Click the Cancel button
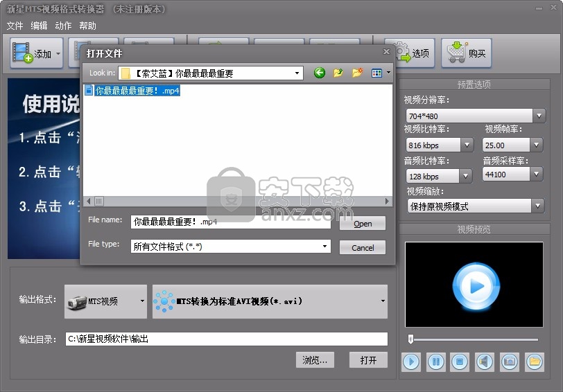Viewport: 563px width, 392px height. point(363,247)
